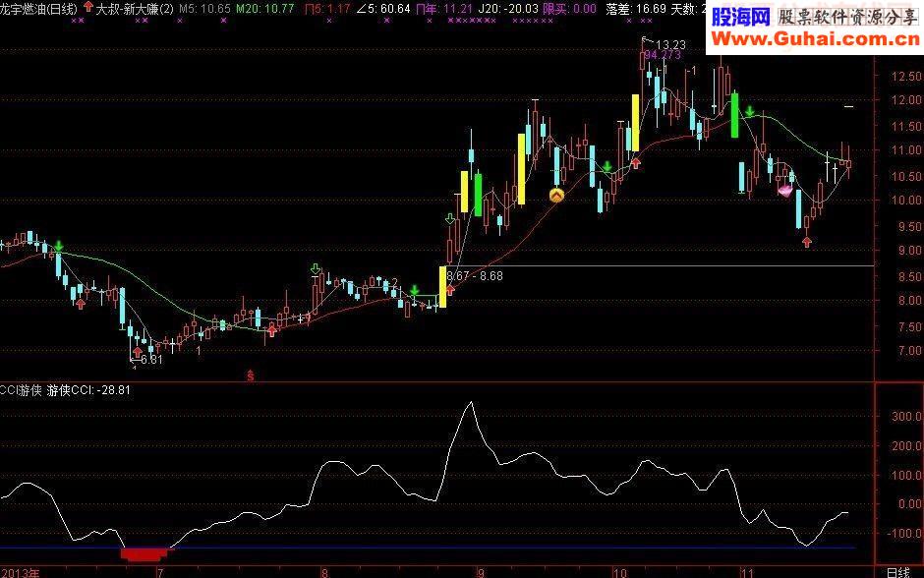The image size is (924, 578).
Task: Select the ∠5: 60.64 value
Action: [383, 8]
